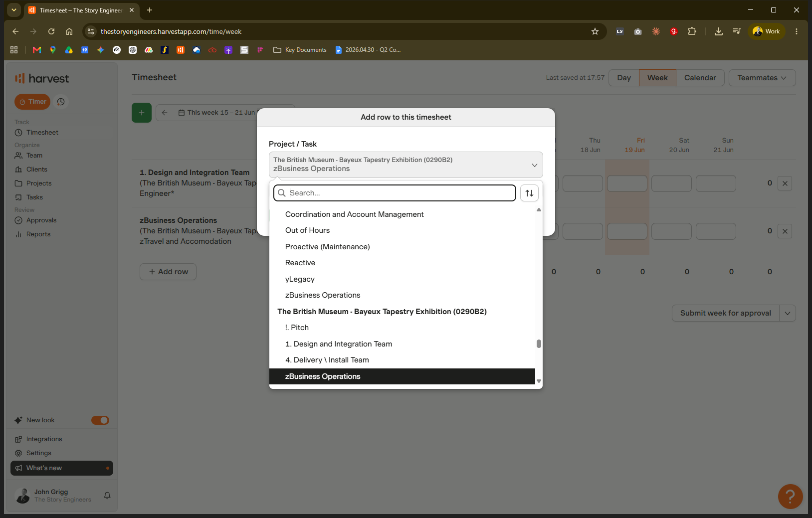Open the help question mark button
Viewport: 812px width, 518px height.
[790, 496]
